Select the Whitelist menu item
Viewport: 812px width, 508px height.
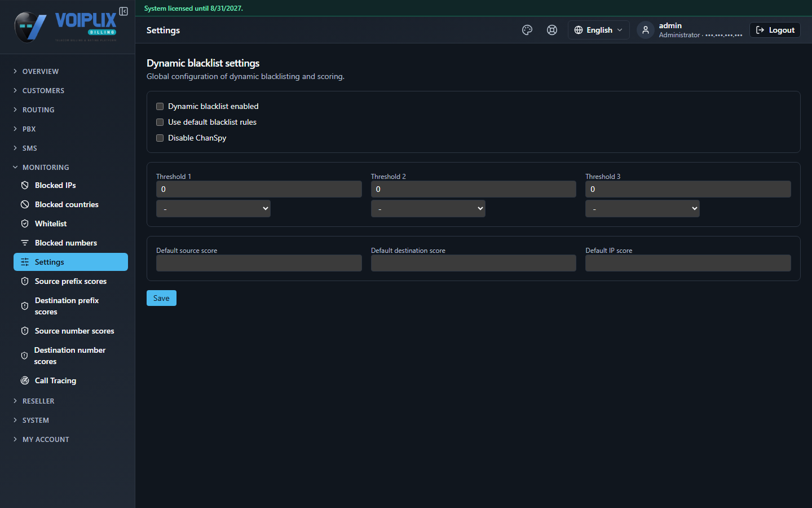point(70,224)
